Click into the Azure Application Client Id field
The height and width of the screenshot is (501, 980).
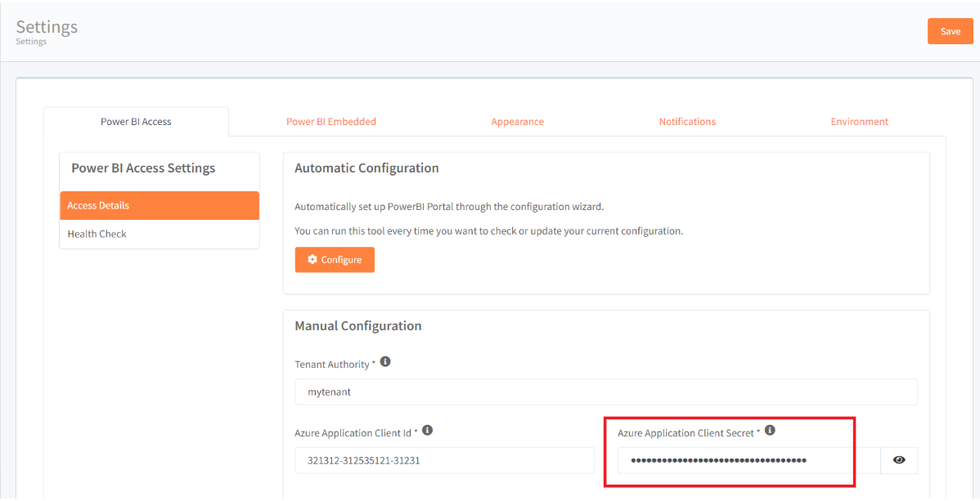(444, 461)
